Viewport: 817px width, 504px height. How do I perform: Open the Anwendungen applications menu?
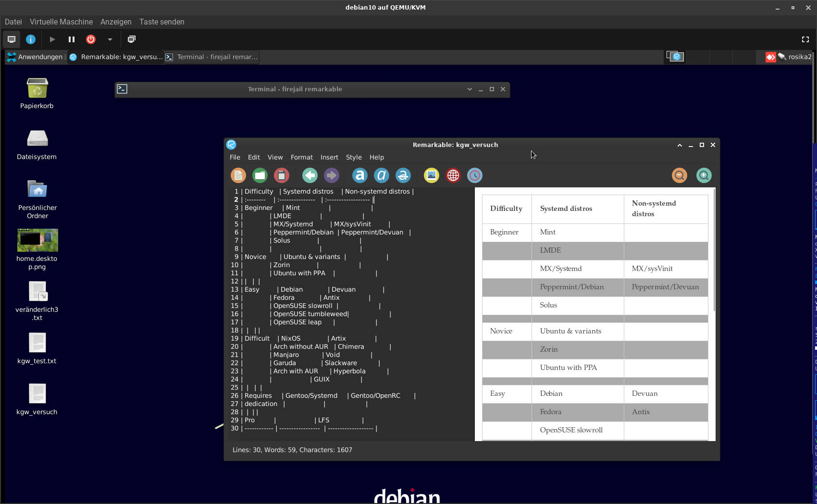(37, 57)
